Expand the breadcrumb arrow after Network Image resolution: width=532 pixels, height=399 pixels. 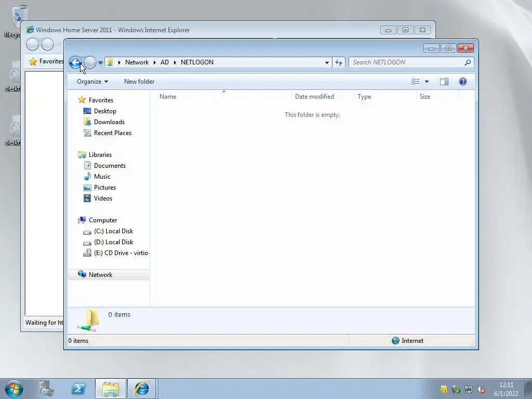(155, 62)
